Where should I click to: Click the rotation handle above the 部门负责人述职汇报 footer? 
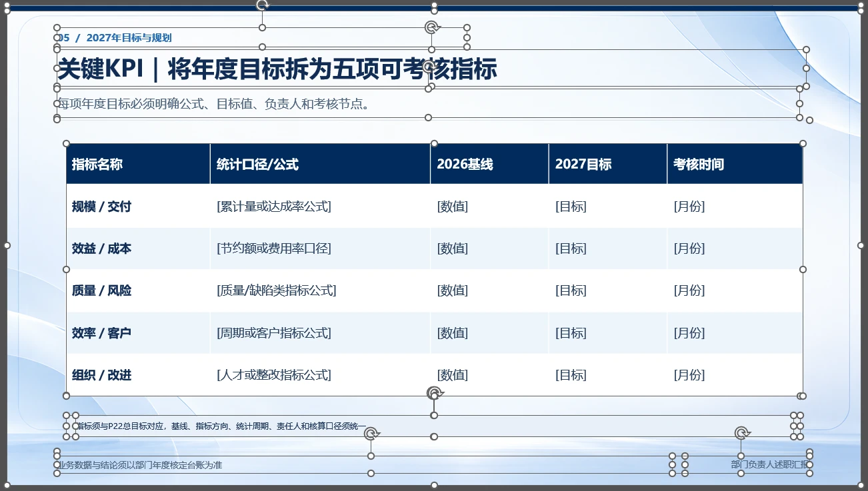[x=742, y=433]
